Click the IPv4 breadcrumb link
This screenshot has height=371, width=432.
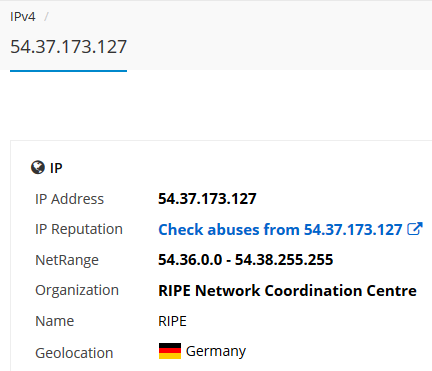[23, 16]
